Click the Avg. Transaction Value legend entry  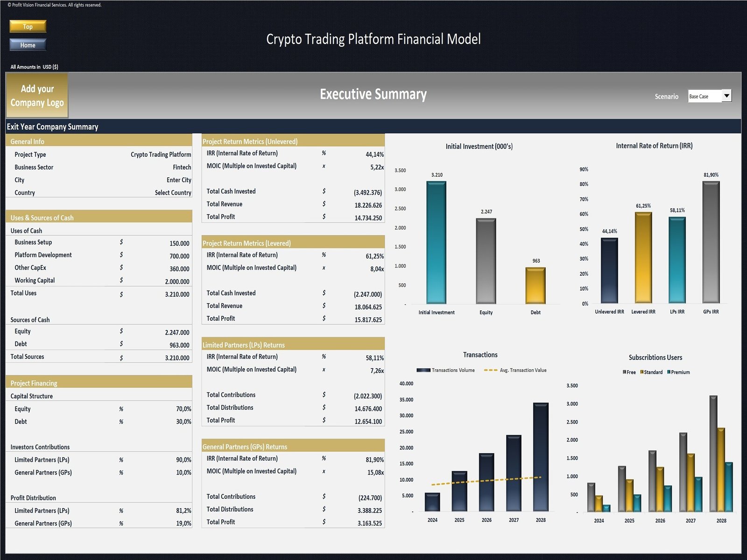coord(515,370)
